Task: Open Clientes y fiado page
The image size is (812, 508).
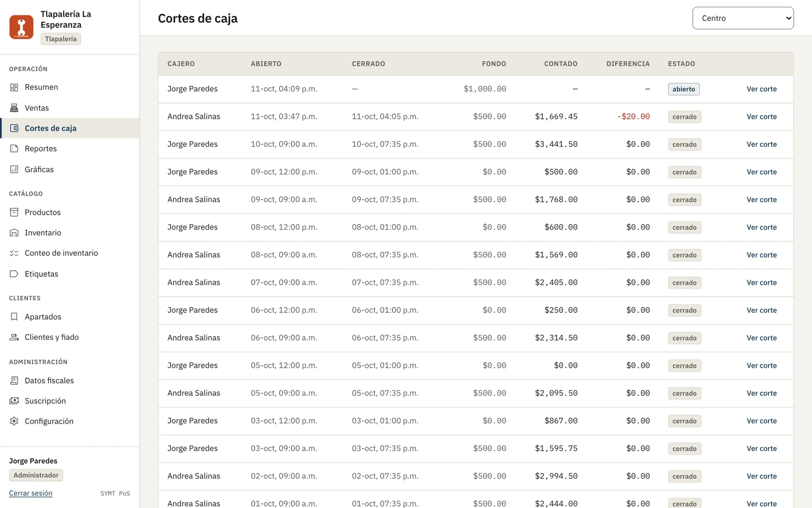Action: click(x=70, y=337)
